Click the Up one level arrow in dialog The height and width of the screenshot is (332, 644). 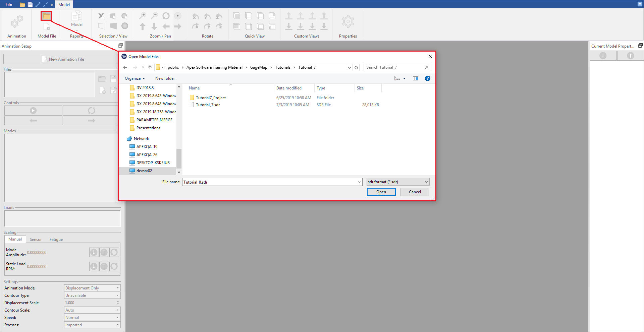point(150,67)
